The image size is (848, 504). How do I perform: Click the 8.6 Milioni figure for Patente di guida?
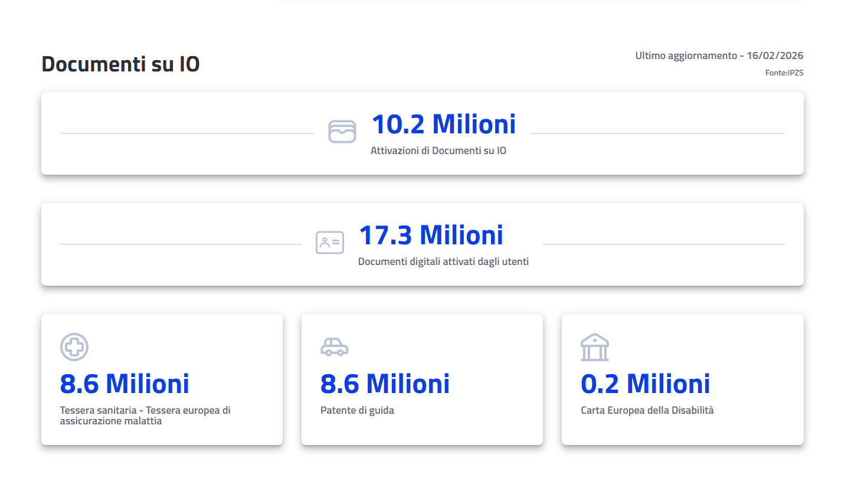[x=385, y=384]
